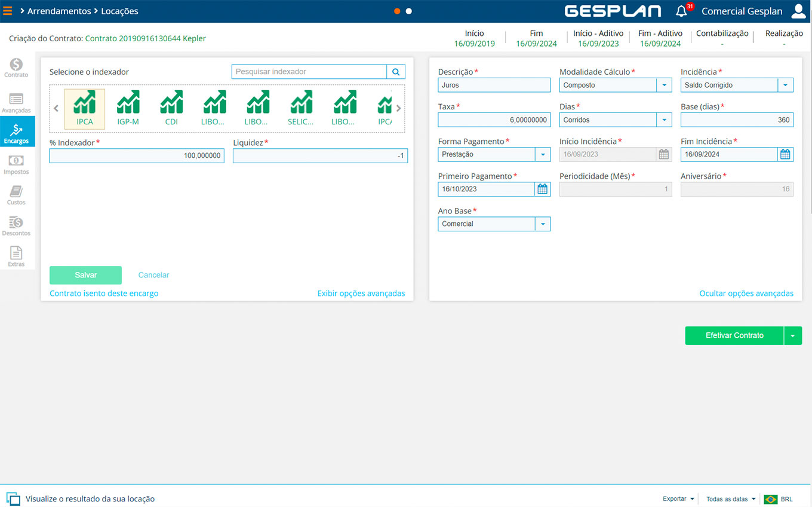Switch to the Impostos sidebar tab
The image size is (812, 508).
[x=17, y=165]
